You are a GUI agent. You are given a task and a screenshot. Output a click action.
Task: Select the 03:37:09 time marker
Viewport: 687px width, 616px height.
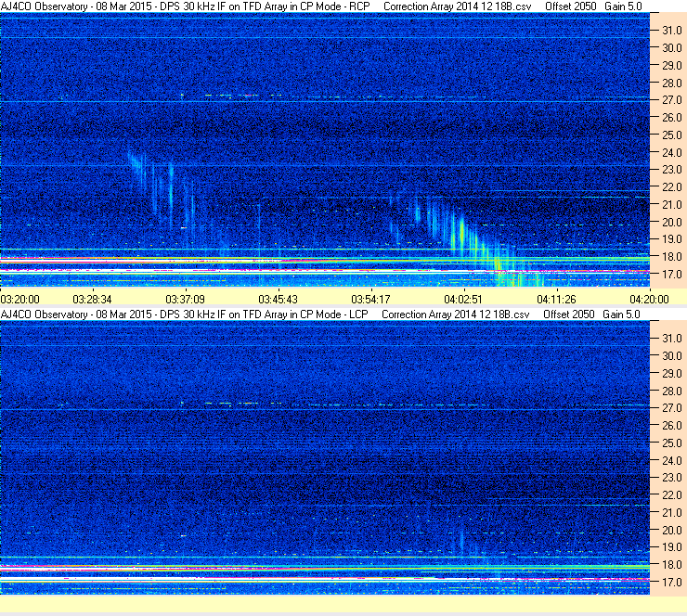(185, 299)
